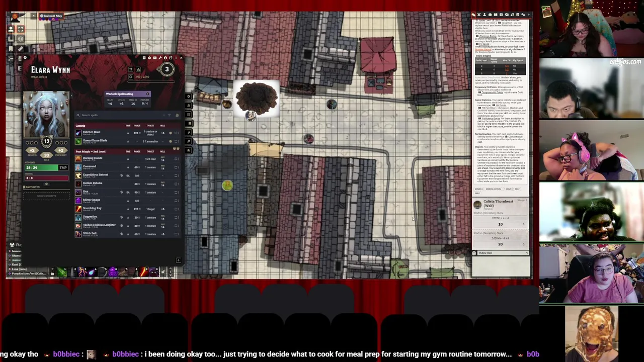Click the Command spell icon
644x362 pixels.
78,167
